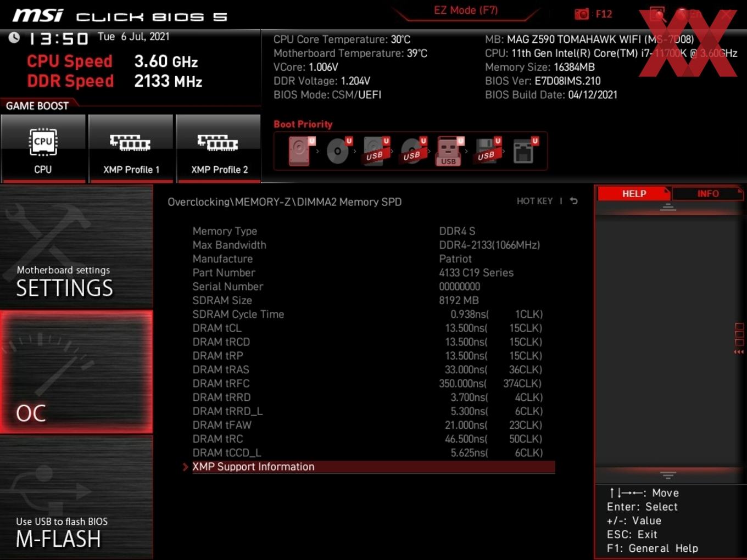The width and height of the screenshot is (747, 560).
Task: Click the Part Number row label
Action: coord(224,272)
